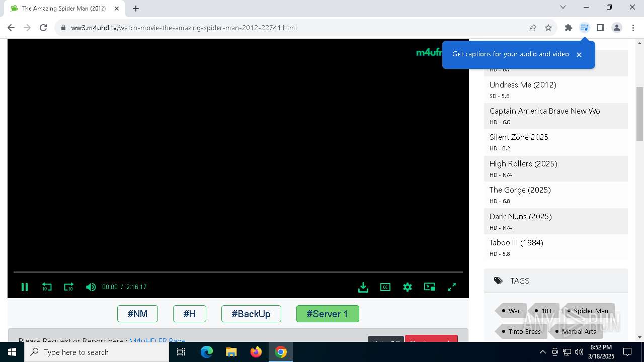Bookmark this page with the star
The image size is (644, 362).
[x=548, y=28]
